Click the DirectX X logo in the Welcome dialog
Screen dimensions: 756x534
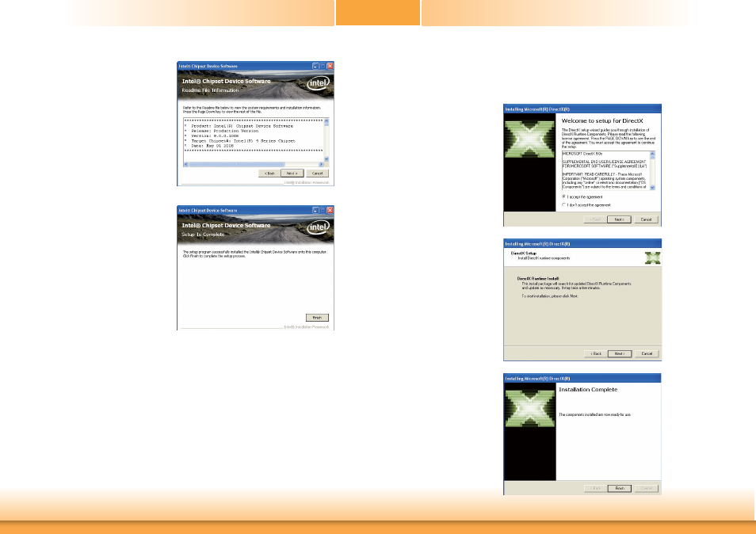coord(529,139)
